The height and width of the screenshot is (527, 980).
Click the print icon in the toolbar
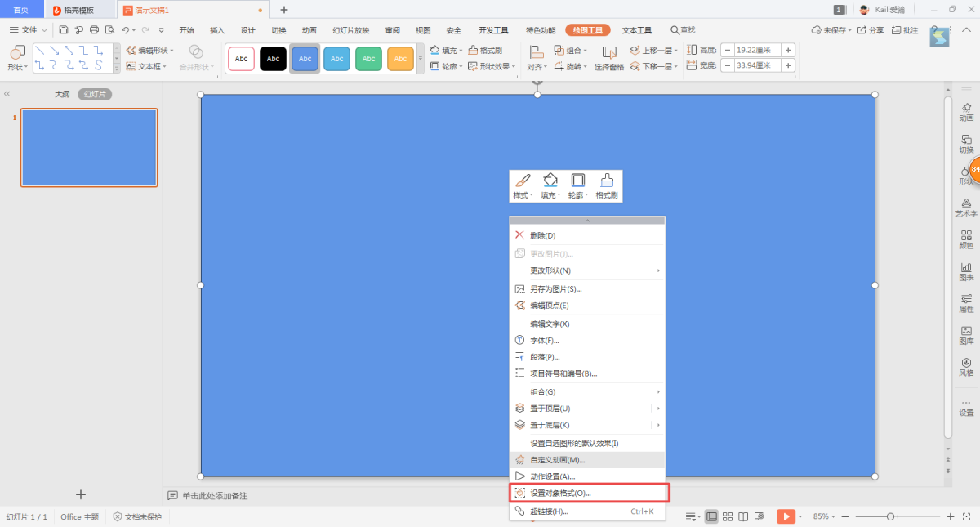point(94,30)
